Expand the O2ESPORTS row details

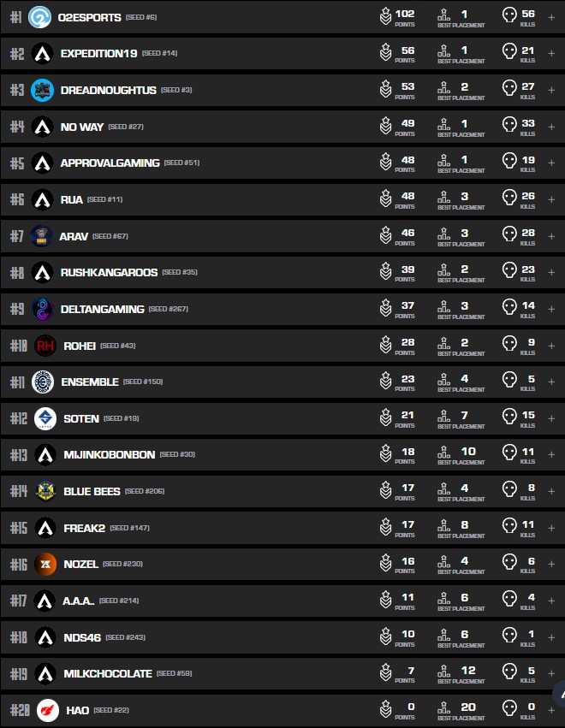550,17
